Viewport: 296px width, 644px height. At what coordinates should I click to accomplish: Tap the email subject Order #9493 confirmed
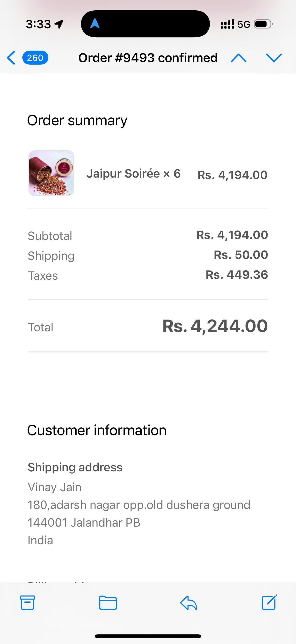click(x=148, y=58)
